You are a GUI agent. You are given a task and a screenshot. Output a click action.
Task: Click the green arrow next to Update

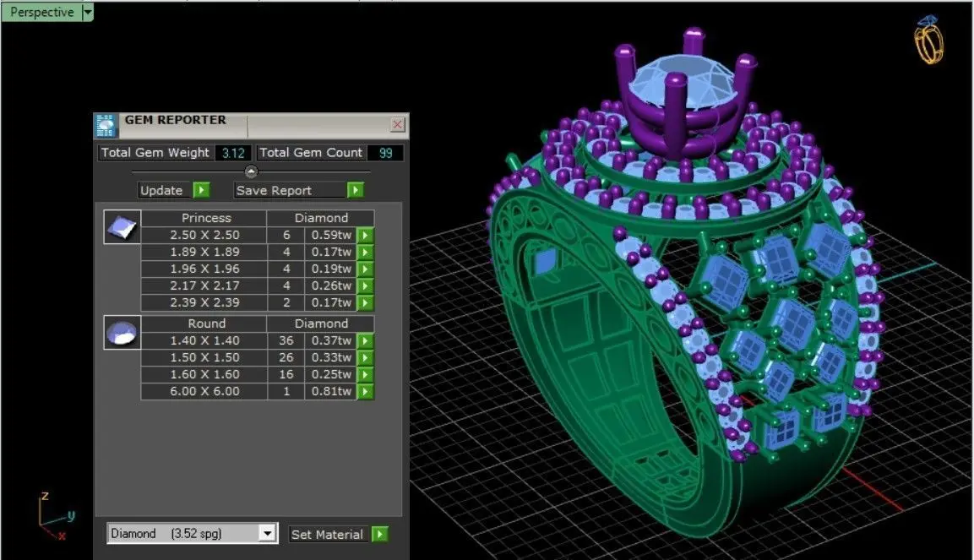point(201,190)
